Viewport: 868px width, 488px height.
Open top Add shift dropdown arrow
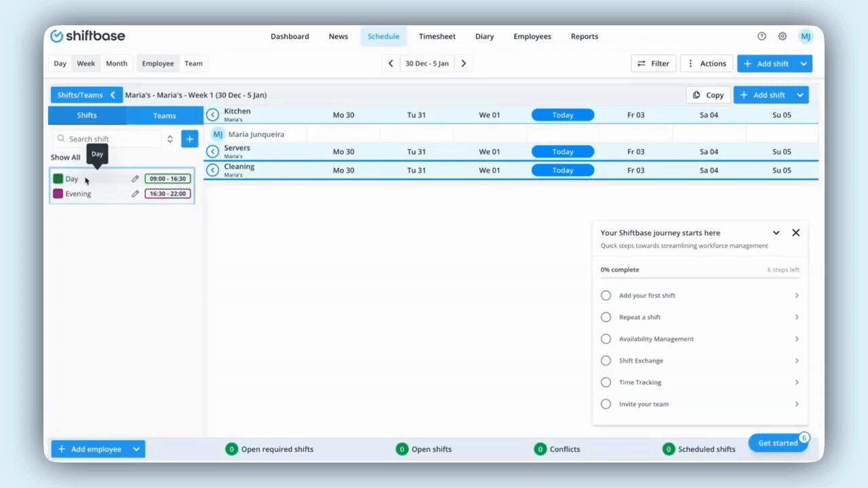coord(804,64)
